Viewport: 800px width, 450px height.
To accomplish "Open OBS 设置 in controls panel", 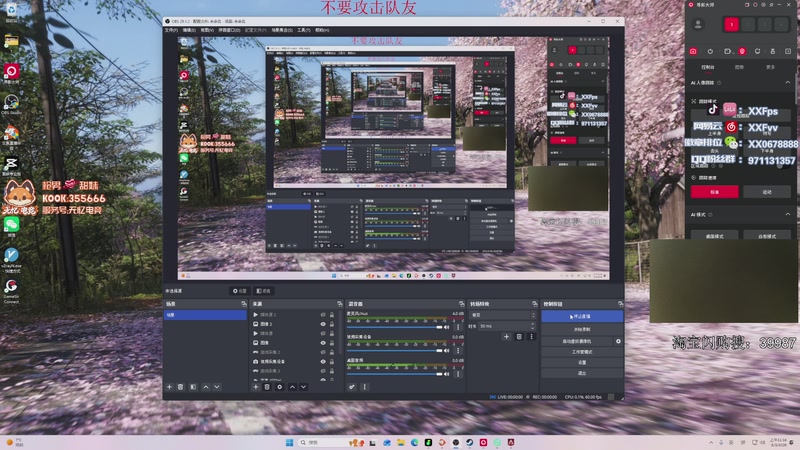I will coord(582,363).
